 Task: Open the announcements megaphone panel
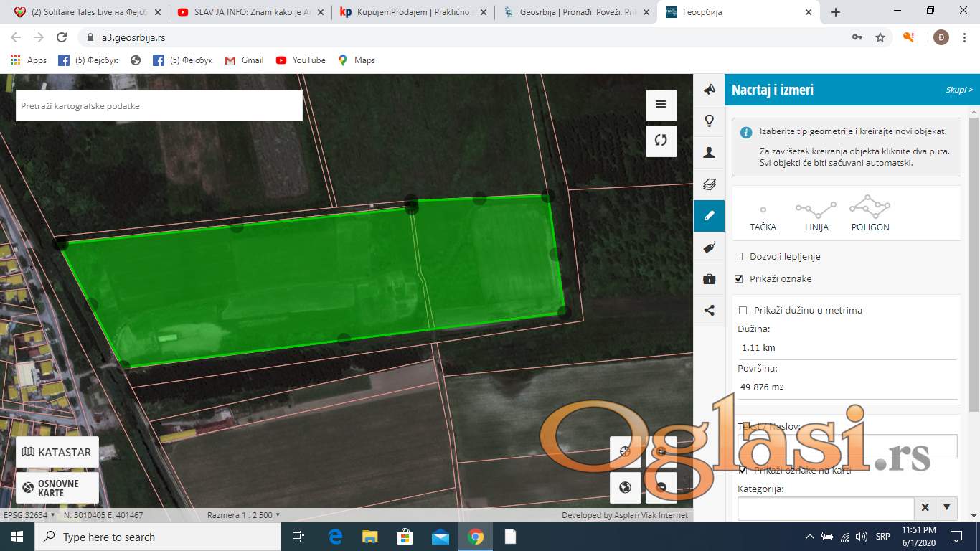pyautogui.click(x=709, y=90)
